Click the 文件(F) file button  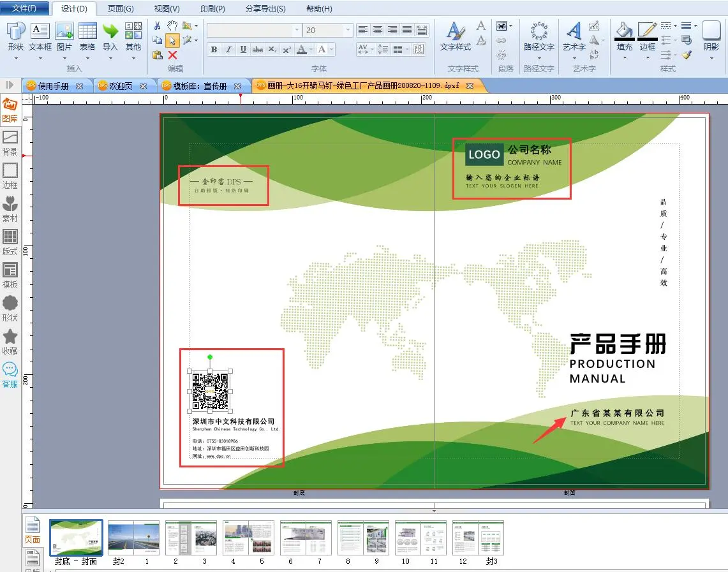pos(25,9)
